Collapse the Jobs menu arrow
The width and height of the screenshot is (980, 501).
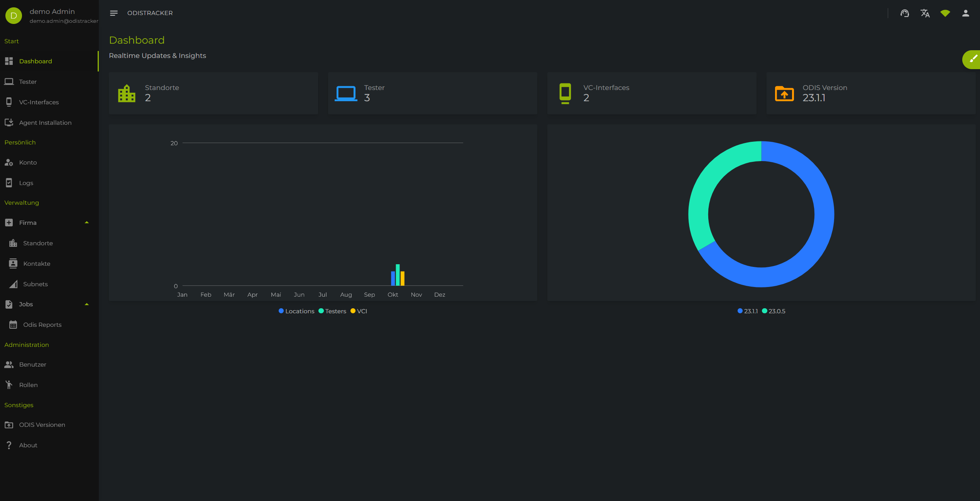point(87,304)
